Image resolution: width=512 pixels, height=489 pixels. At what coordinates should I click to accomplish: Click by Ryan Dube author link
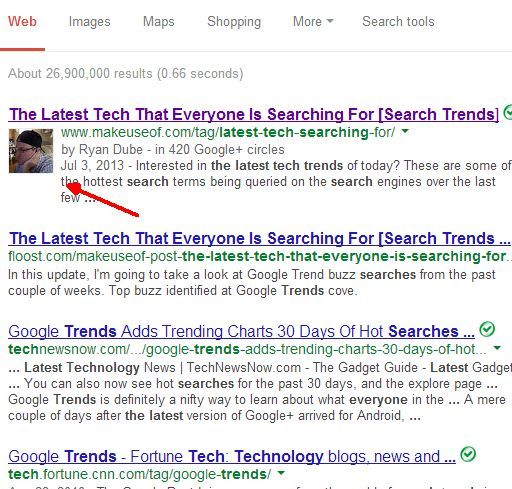coord(102,150)
